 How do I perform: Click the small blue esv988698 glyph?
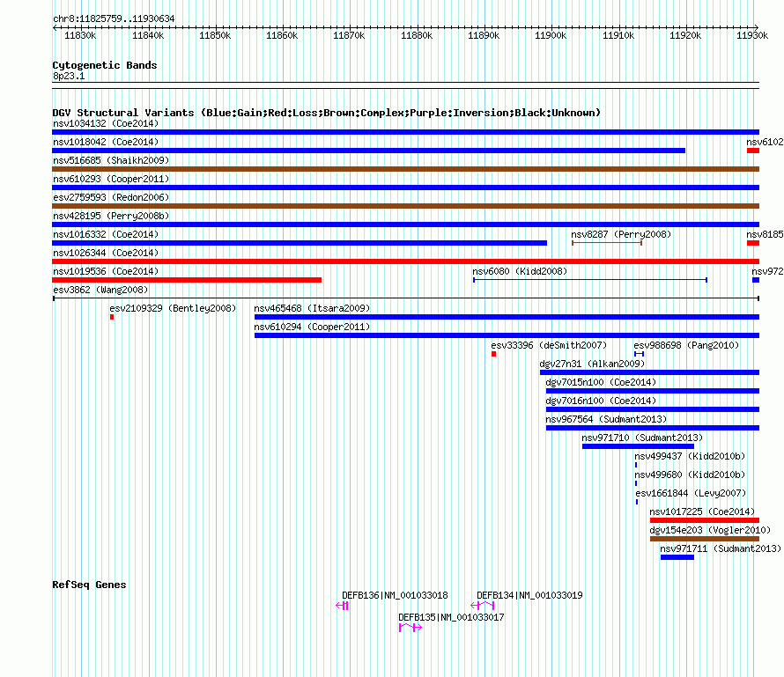pos(639,354)
